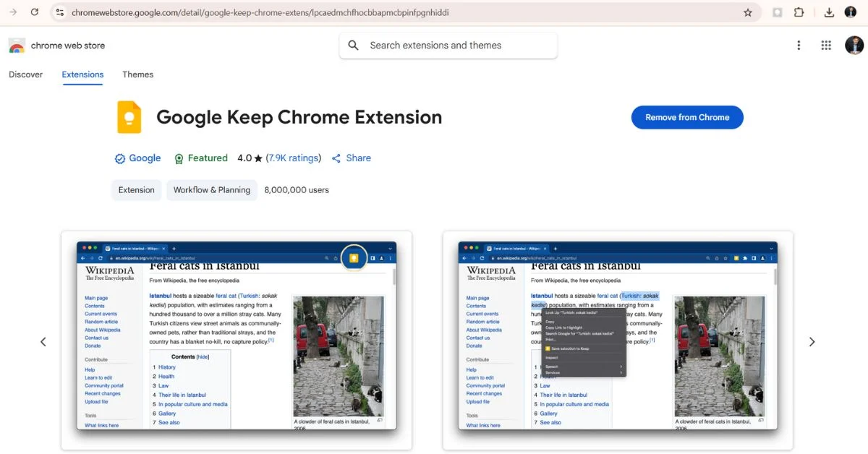Click the verified Google publisher badge
Screen dimensions: 868x454
[120, 158]
